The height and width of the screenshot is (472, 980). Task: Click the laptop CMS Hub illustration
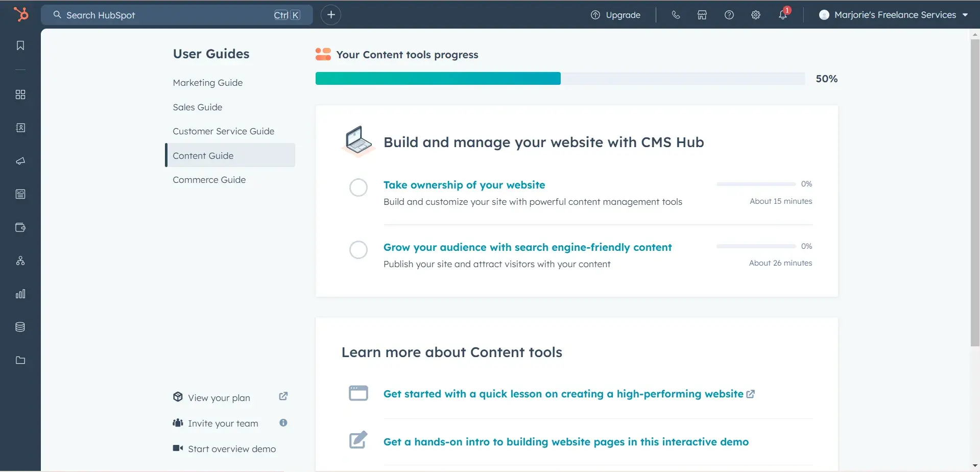(x=358, y=140)
